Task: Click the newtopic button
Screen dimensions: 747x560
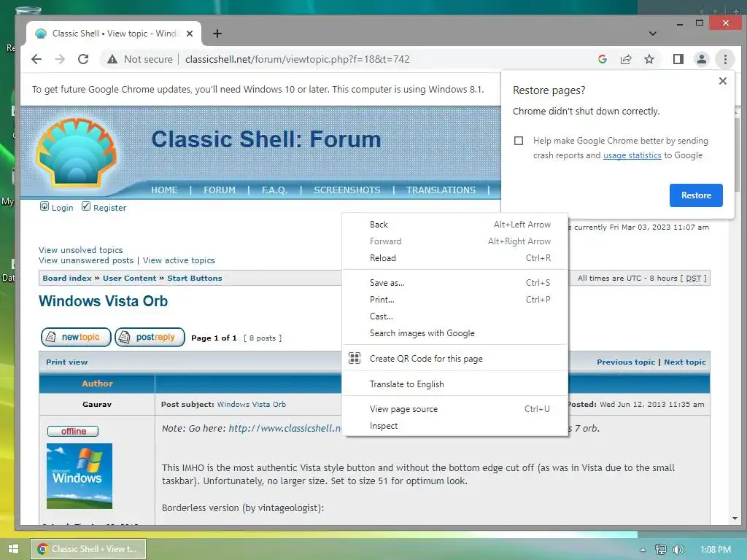Action: click(76, 337)
